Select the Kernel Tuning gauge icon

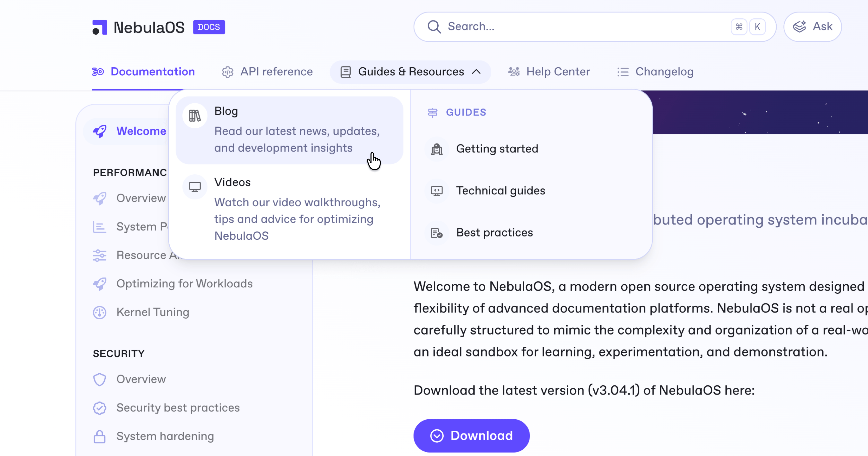coord(99,312)
